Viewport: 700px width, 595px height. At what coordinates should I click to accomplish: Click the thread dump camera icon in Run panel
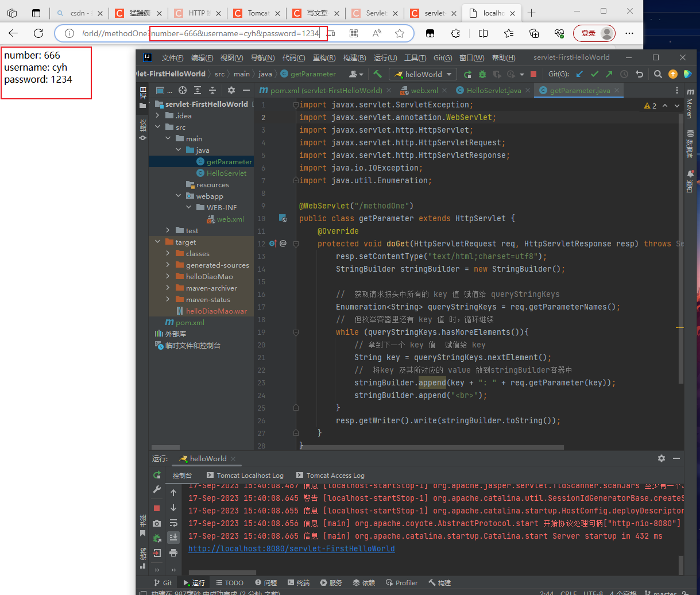click(x=157, y=523)
